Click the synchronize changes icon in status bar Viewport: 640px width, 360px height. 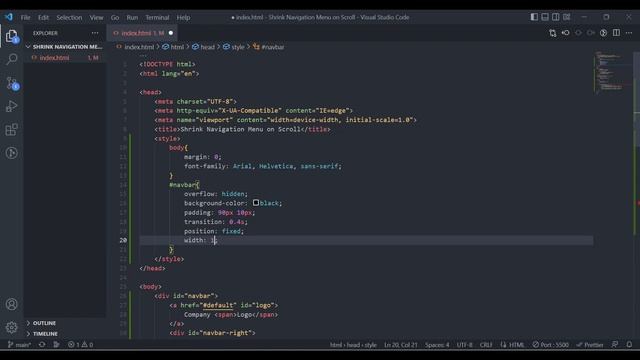click(x=42, y=344)
